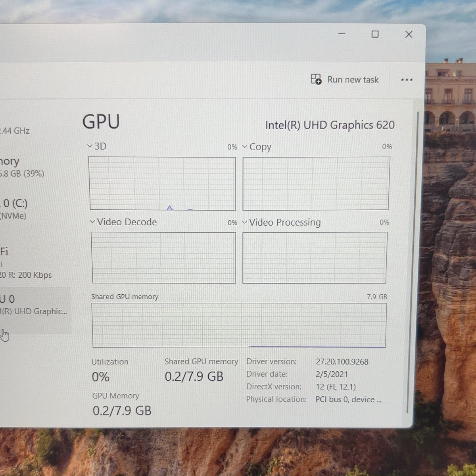Click the GPU heading
Screen dimensions: 476x476
pyautogui.click(x=101, y=122)
